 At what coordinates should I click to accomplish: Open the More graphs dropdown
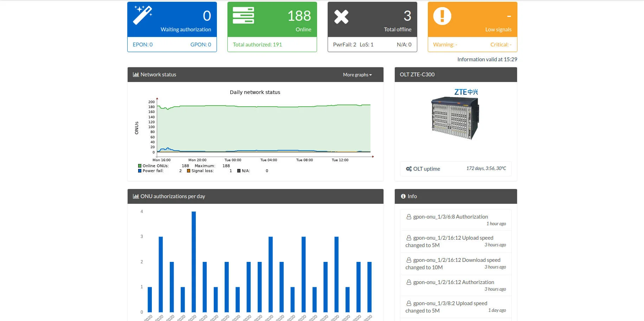tap(357, 75)
